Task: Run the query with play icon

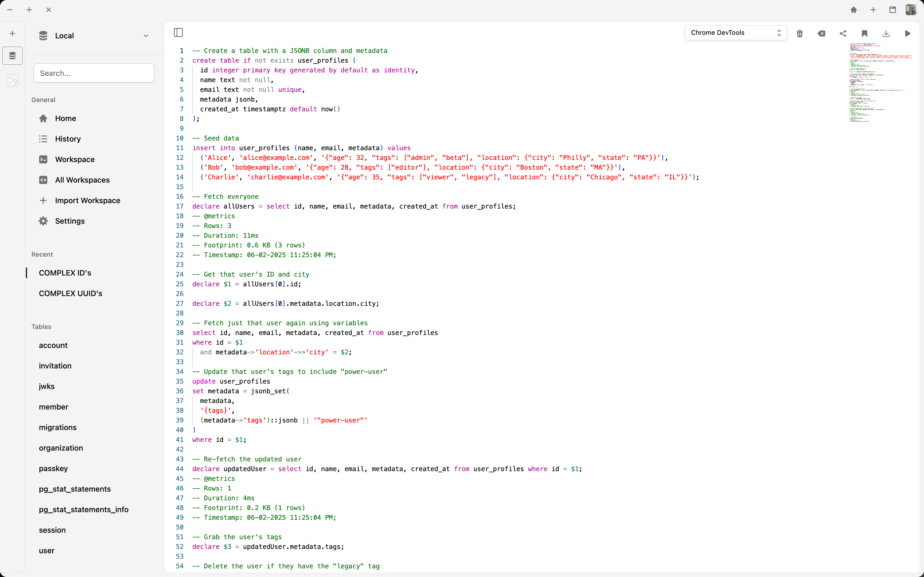Action: (x=908, y=33)
